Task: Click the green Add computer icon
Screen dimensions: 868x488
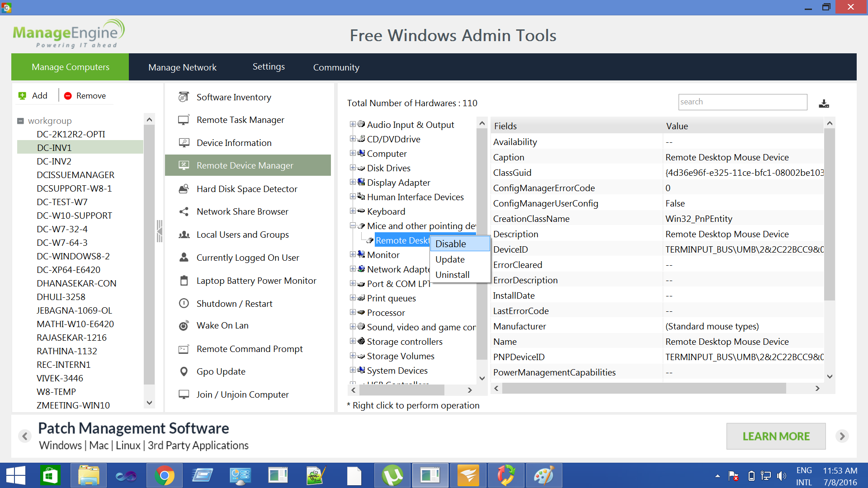Action: (x=22, y=96)
